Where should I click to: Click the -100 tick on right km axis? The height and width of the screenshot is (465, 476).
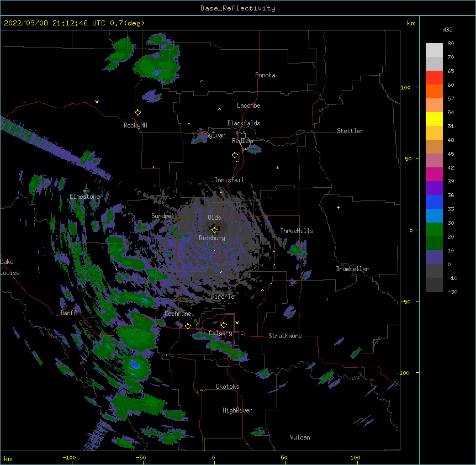click(404, 373)
